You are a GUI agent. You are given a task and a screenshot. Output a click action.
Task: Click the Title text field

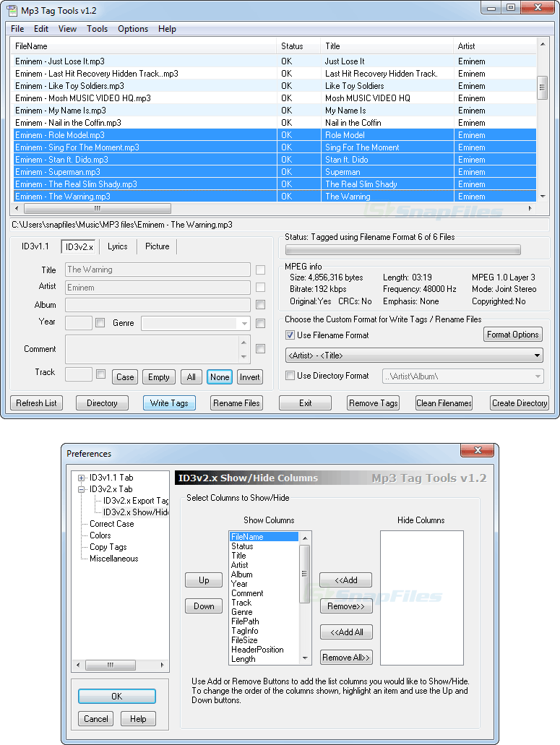click(158, 270)
